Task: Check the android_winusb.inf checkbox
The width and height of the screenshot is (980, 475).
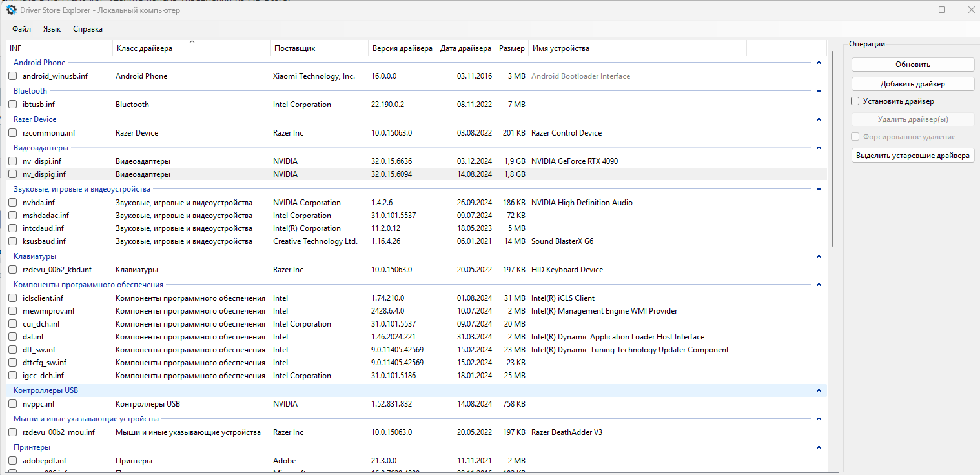Action: (x=13, y=76)
